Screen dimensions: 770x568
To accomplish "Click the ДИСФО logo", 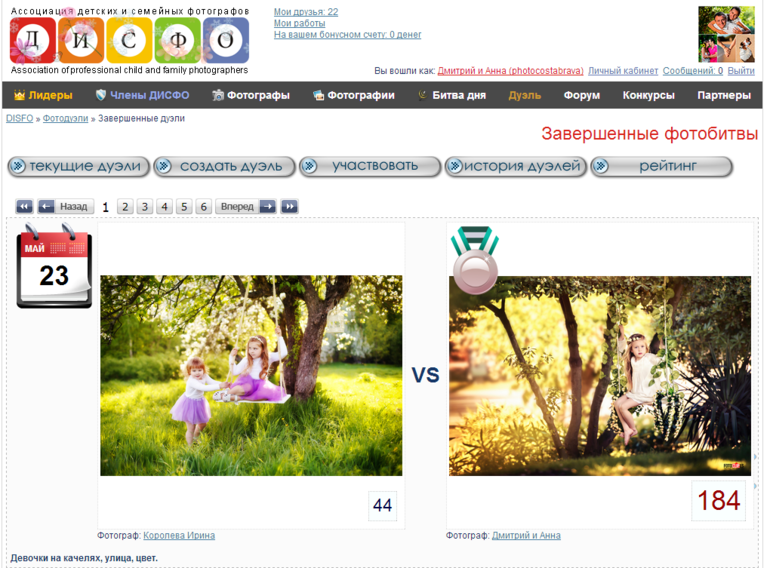I will (129, 41).
